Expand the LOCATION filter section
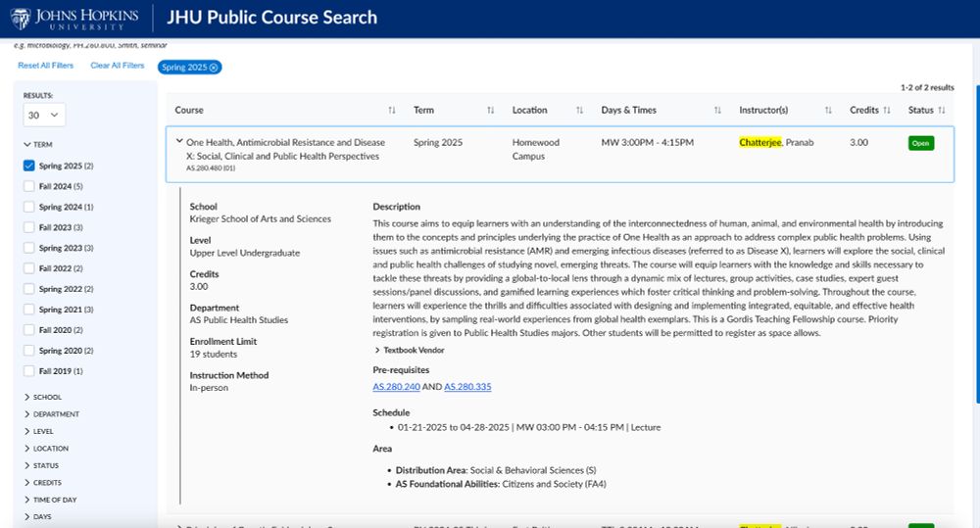The height and width of the screenshot is (528, 980). tap(46, 449)
